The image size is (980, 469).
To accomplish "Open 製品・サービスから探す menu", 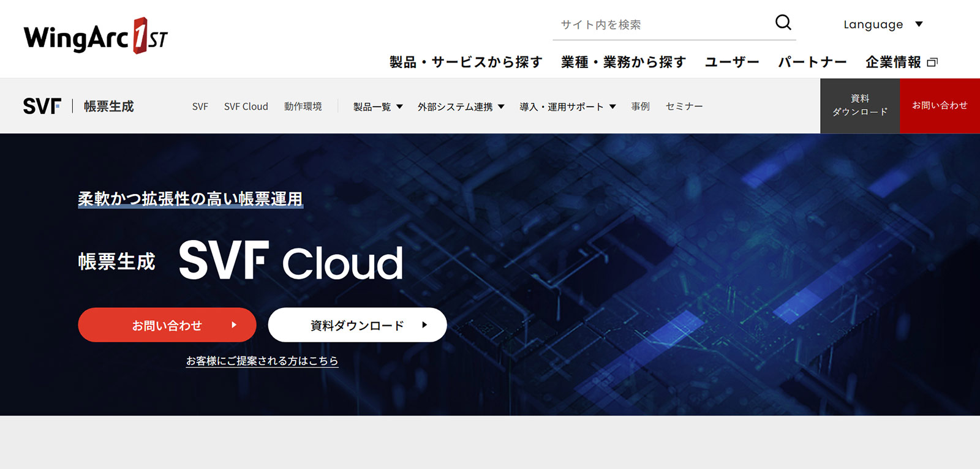I will 466,62.
